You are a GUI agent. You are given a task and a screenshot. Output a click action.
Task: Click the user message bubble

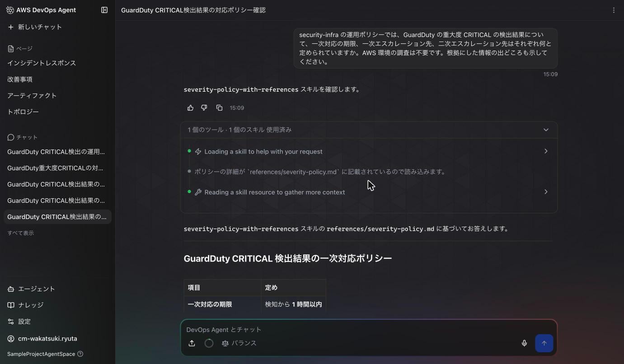[425, 48]
